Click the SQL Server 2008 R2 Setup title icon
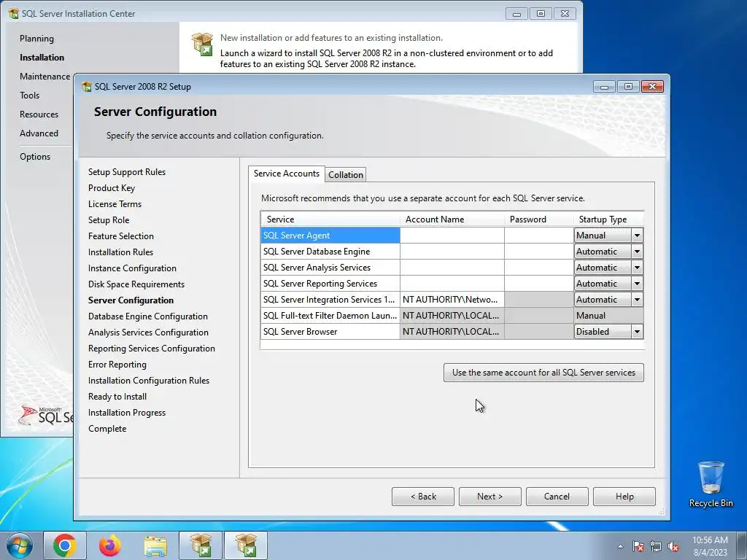Image resolution: width=747 pixels, height=560 pixels. click(87, 87)
